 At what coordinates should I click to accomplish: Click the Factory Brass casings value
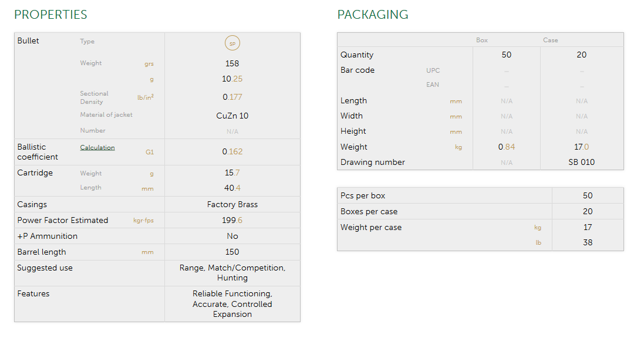232,204
